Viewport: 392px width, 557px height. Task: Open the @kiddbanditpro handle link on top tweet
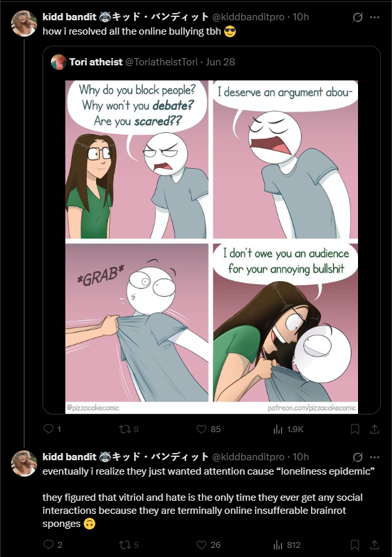[248, 17]
